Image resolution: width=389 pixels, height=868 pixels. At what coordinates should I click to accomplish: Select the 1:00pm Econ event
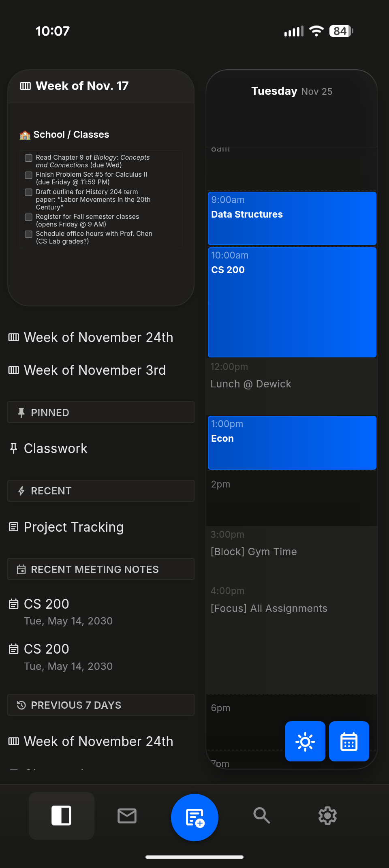[291, 443]
